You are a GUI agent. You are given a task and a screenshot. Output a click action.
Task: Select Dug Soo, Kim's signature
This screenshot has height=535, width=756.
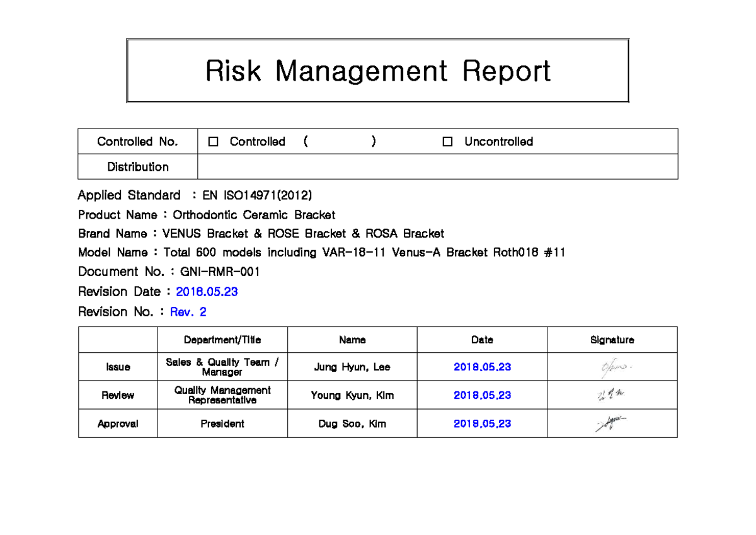coord(611,422)
